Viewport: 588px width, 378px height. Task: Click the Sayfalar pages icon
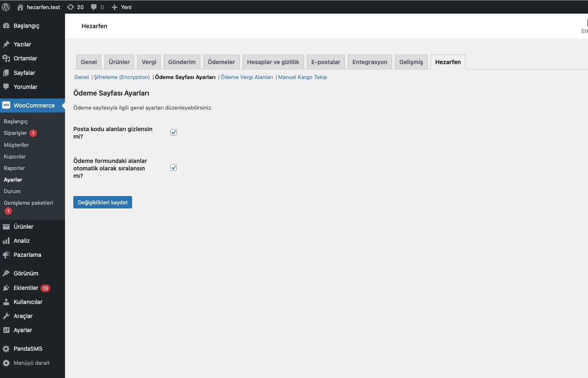tap(6, 73)
